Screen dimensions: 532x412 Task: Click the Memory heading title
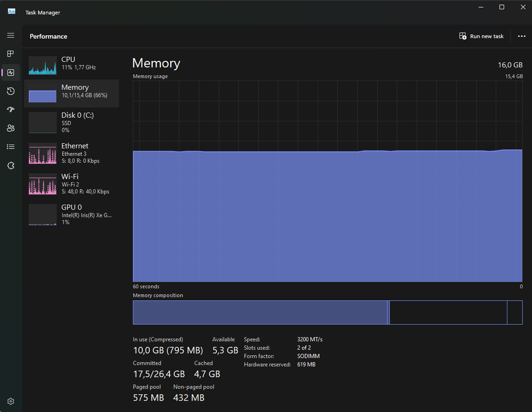click(156, 63)
